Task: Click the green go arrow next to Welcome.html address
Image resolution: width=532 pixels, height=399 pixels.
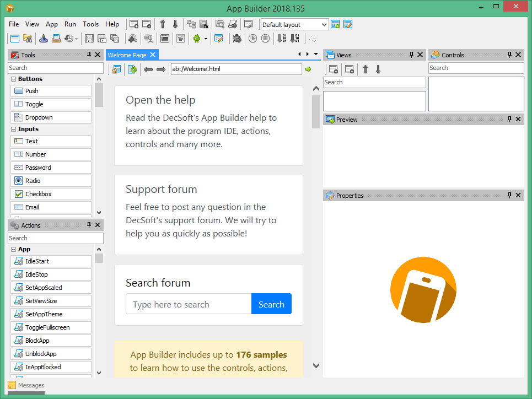Action: (308, 69)
